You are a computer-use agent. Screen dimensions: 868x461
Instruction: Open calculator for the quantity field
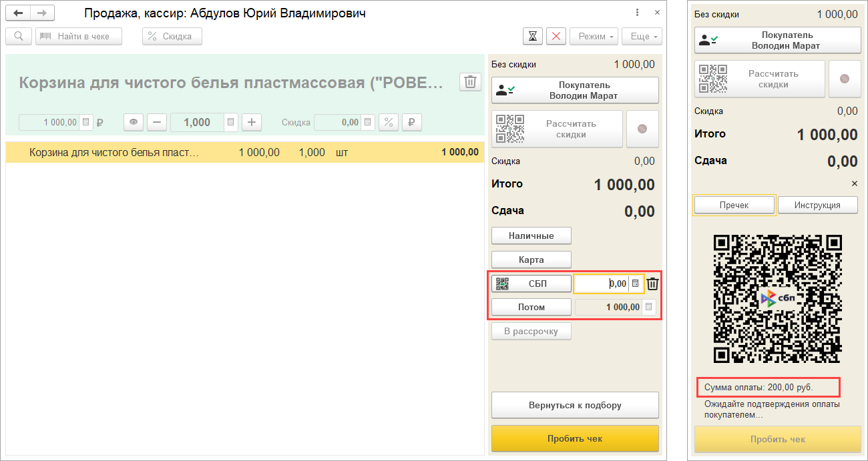pyautogui.click(x=230, y=122)
